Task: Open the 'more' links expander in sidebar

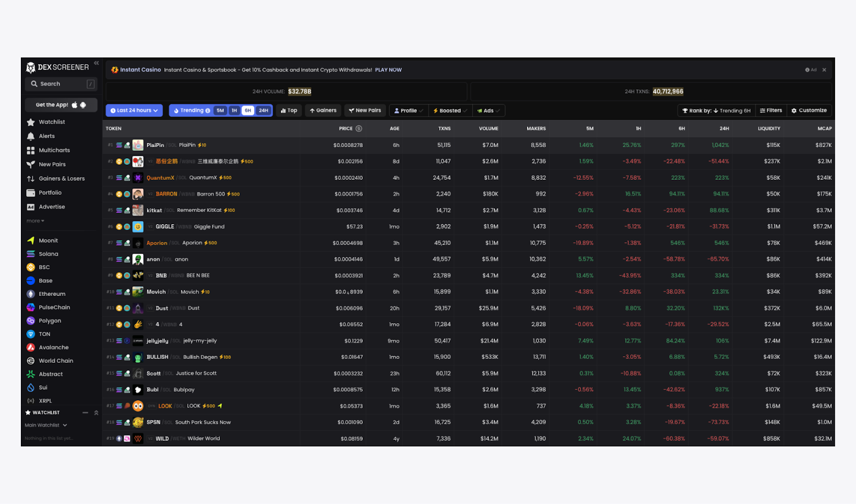Action: tap(34, 220)
